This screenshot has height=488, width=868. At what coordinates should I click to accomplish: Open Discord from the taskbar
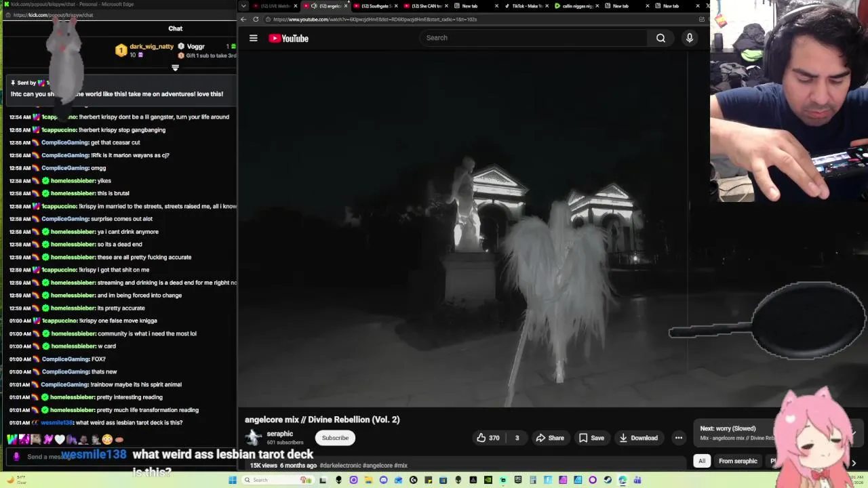pos(384,480)
